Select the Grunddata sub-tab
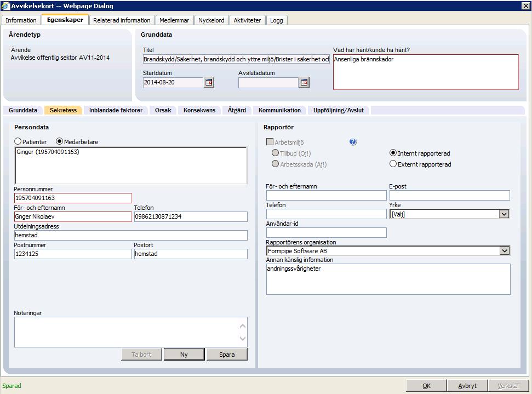This screenshot has width=532, height=394. 23,110
